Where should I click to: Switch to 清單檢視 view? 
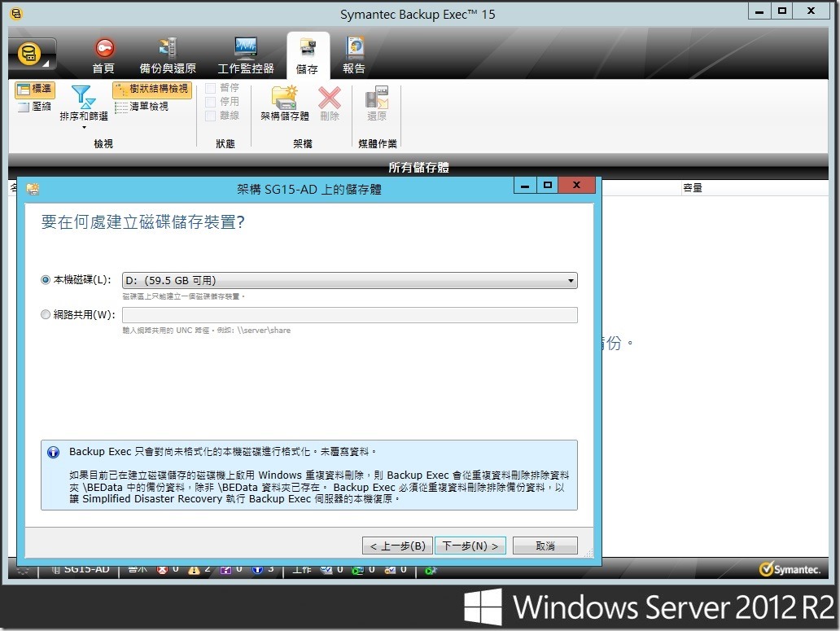pos(142,107)
